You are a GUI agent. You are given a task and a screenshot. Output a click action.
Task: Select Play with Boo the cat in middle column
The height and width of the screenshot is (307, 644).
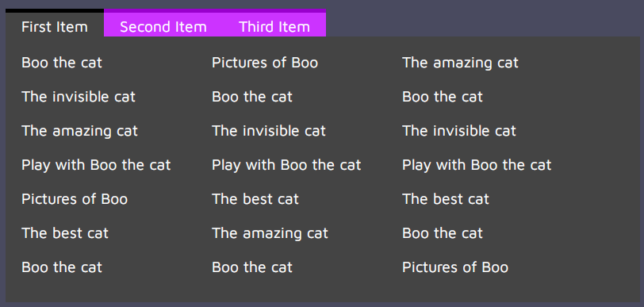tap(286, 165)
